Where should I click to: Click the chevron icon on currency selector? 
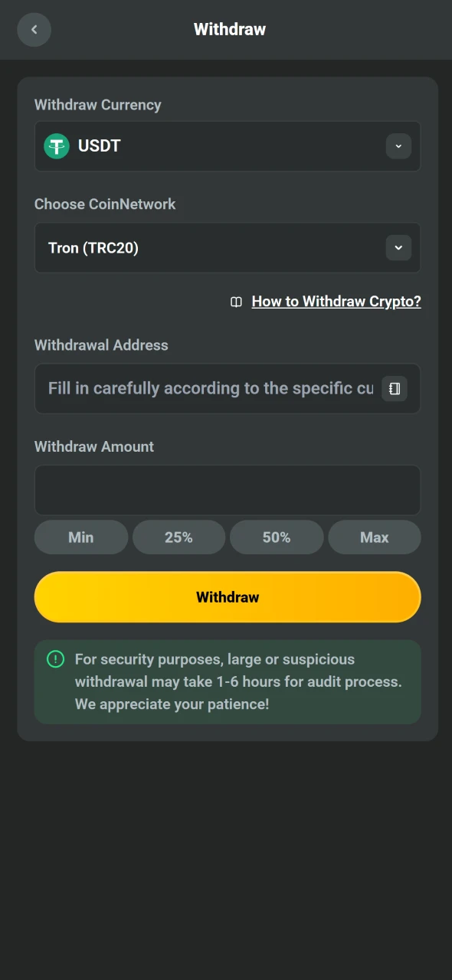398,146
